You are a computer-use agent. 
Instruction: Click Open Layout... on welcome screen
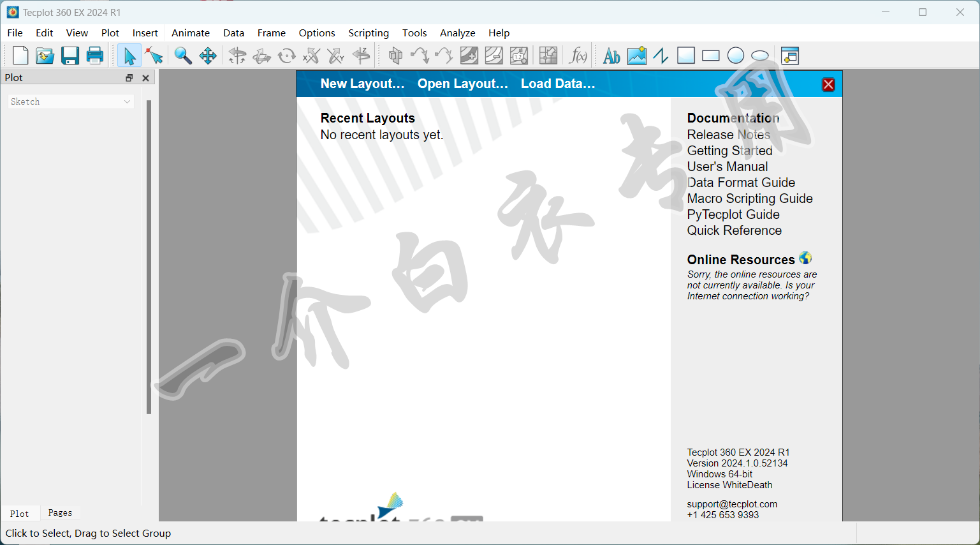[463, 84]
